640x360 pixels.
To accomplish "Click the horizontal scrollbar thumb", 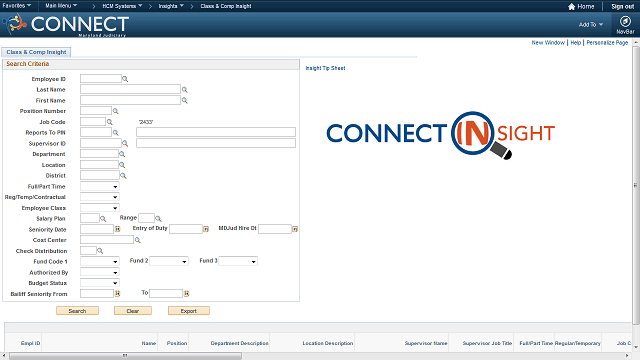I will point(125,356).
